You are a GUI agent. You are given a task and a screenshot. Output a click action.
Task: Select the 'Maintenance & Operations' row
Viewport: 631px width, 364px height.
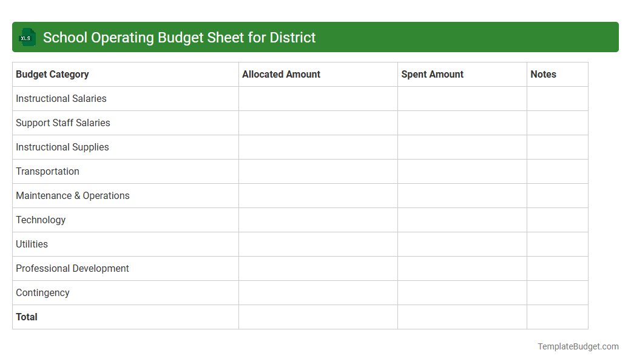72,195
